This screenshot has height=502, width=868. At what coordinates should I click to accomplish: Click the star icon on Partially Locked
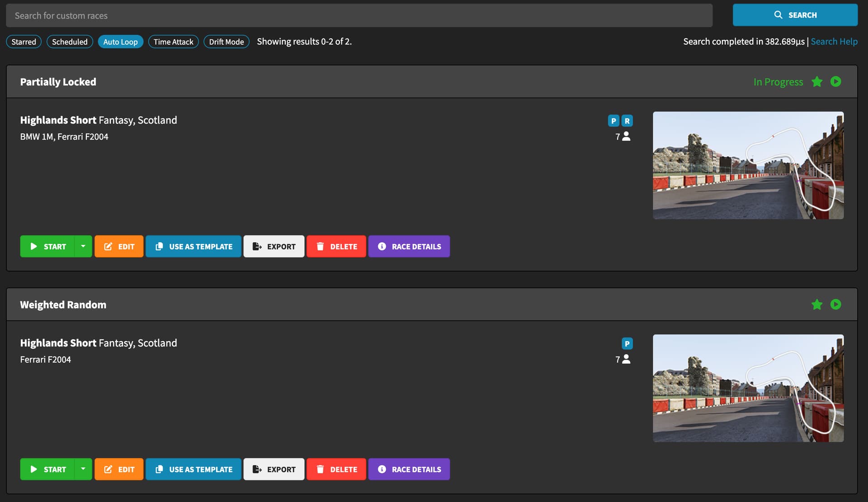(817, 82)
